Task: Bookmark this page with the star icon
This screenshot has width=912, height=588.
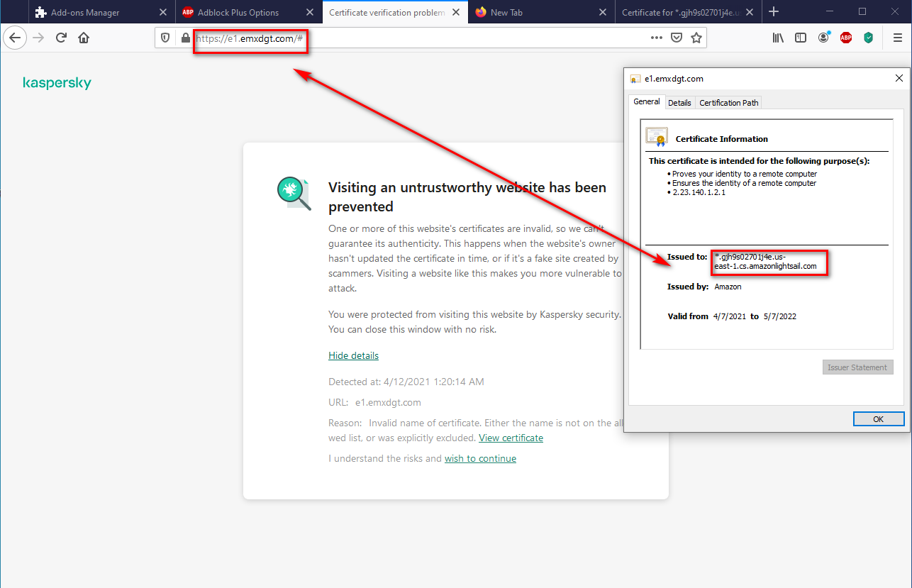Action: click(x=696, y=38)
